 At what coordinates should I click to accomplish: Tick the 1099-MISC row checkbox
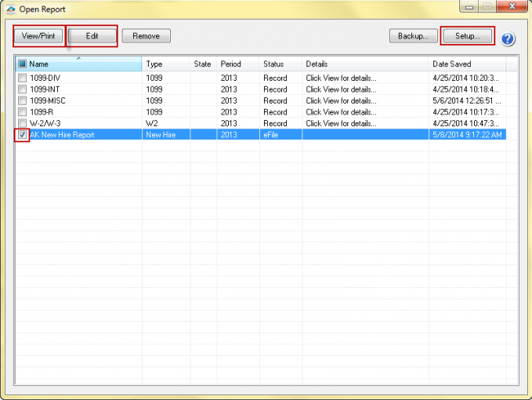coord(22,101)
